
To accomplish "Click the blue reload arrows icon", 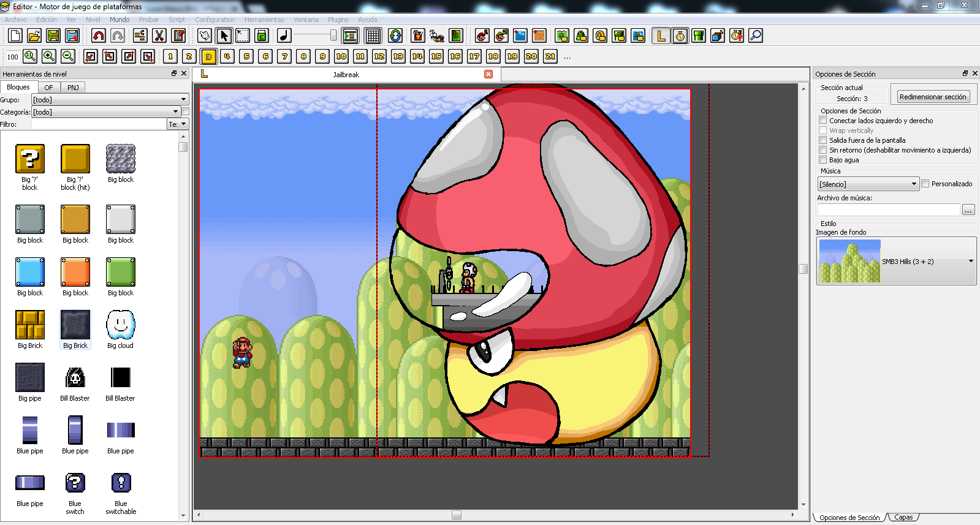I will click(x=395, y=36).
